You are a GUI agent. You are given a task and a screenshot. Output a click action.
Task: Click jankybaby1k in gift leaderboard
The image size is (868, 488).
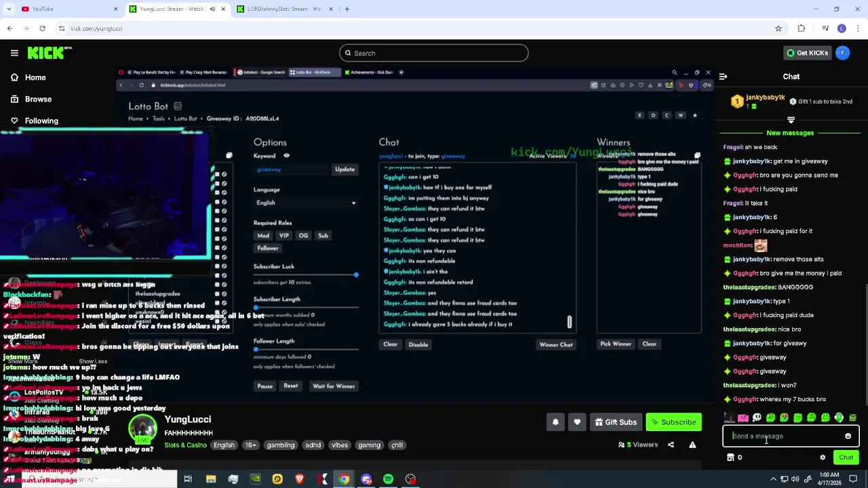point(765,98)
